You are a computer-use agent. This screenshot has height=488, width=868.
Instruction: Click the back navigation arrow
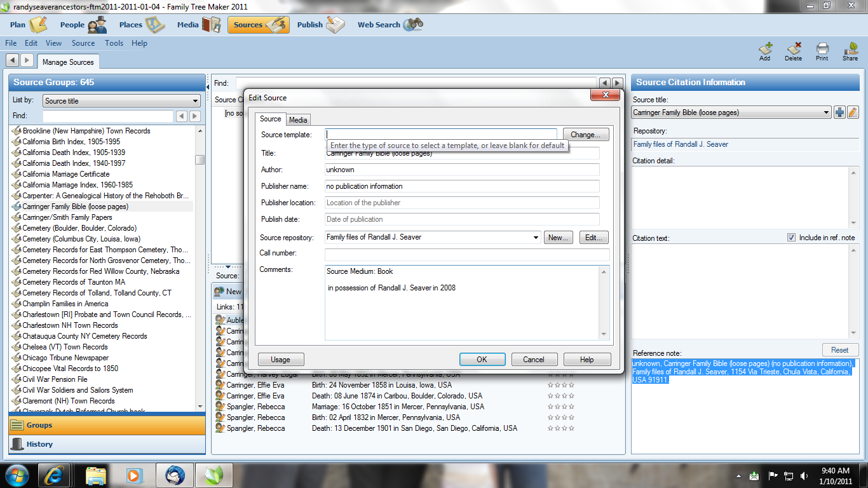coord(12,60)
